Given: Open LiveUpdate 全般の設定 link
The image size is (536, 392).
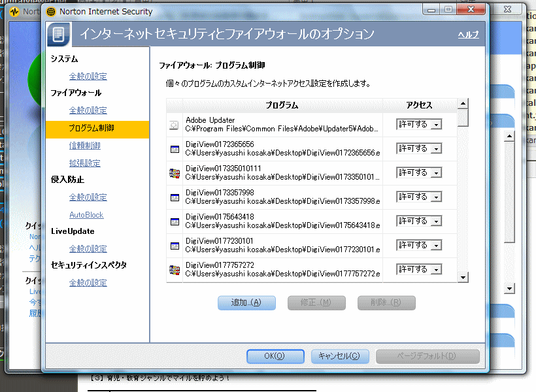Looking at the screenshot, I should tap(88, 249).
